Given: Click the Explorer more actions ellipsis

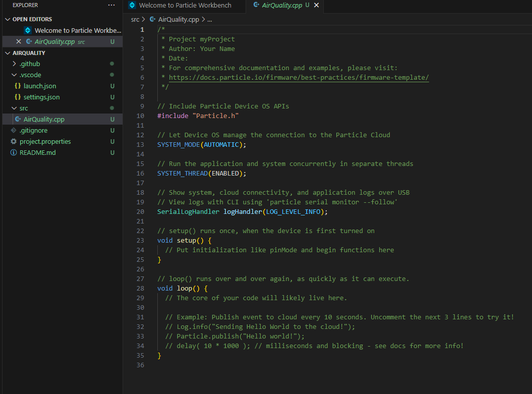Looking at the screenshot, I should (x=111, y=5).
